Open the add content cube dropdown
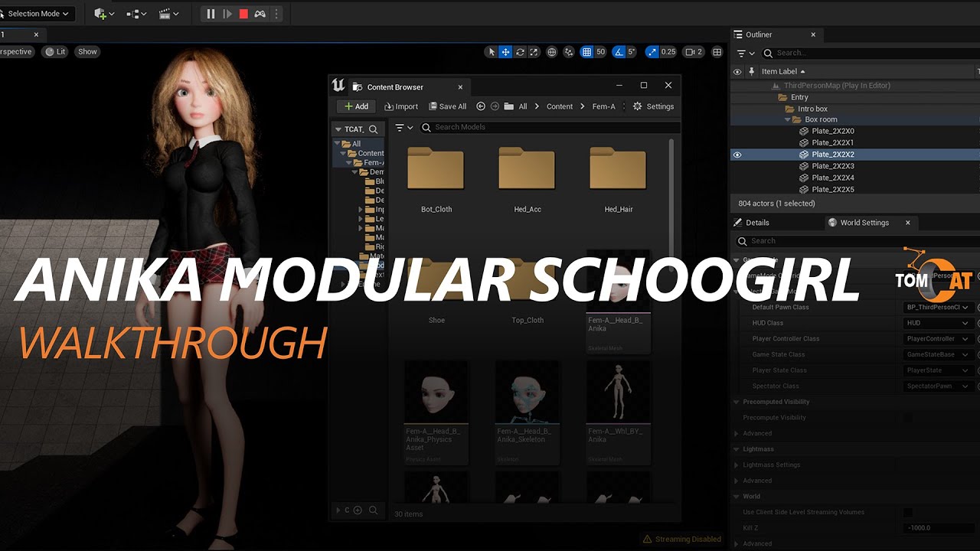Image resolution: width=980 pixels, height=551 pixels. [104, 14]
